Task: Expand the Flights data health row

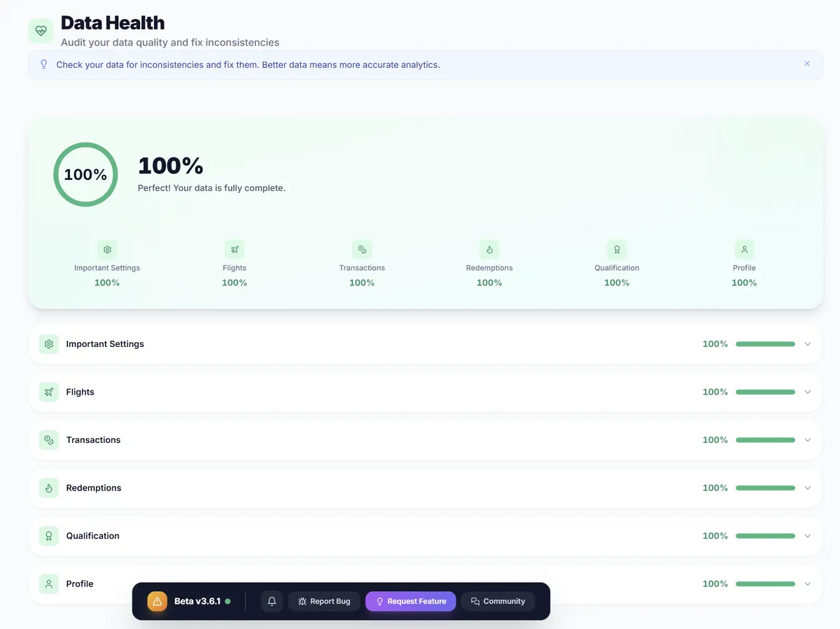Action: (808, 392)
